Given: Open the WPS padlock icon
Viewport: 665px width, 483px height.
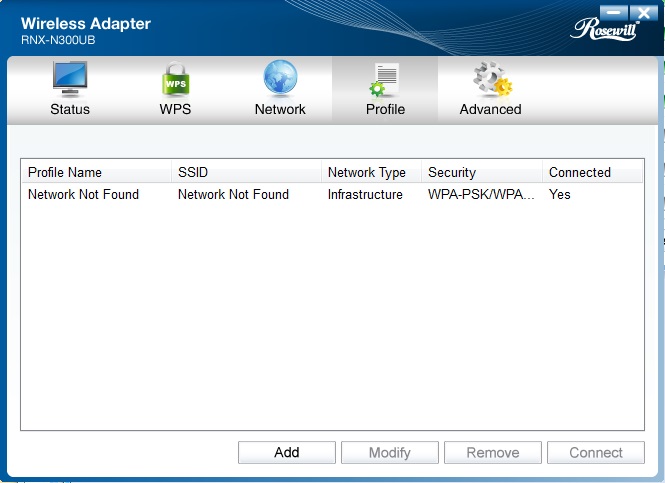Looking at the screenshot, I should tap(176, 78).
